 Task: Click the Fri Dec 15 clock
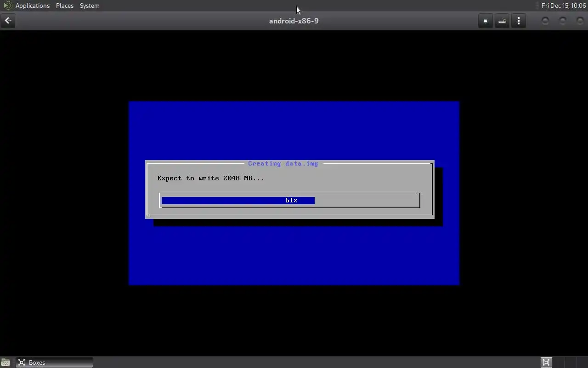tap(564, 6)
